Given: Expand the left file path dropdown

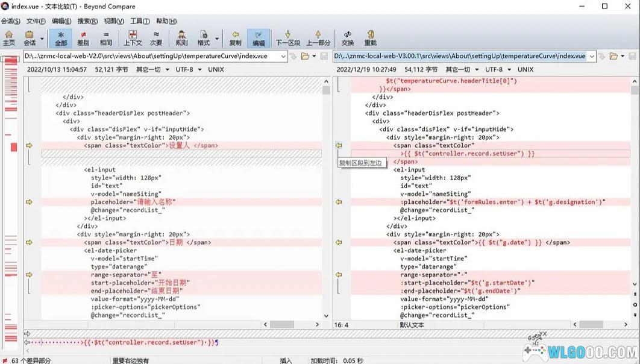Looking at the screenshot, I should [x=283, y=56].
